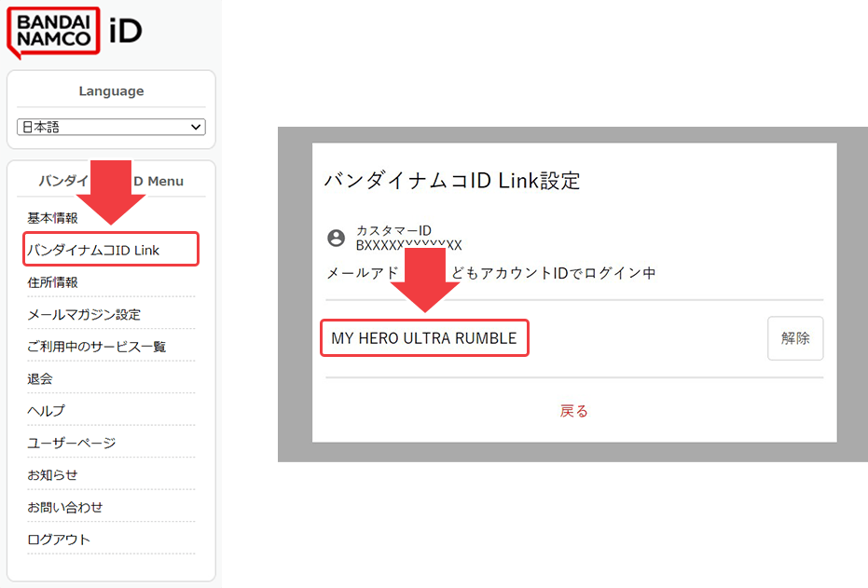Open メールマガジン設定 menu entry
The height and width of the screenshot is (588, 868).
(x=84, y=315)
